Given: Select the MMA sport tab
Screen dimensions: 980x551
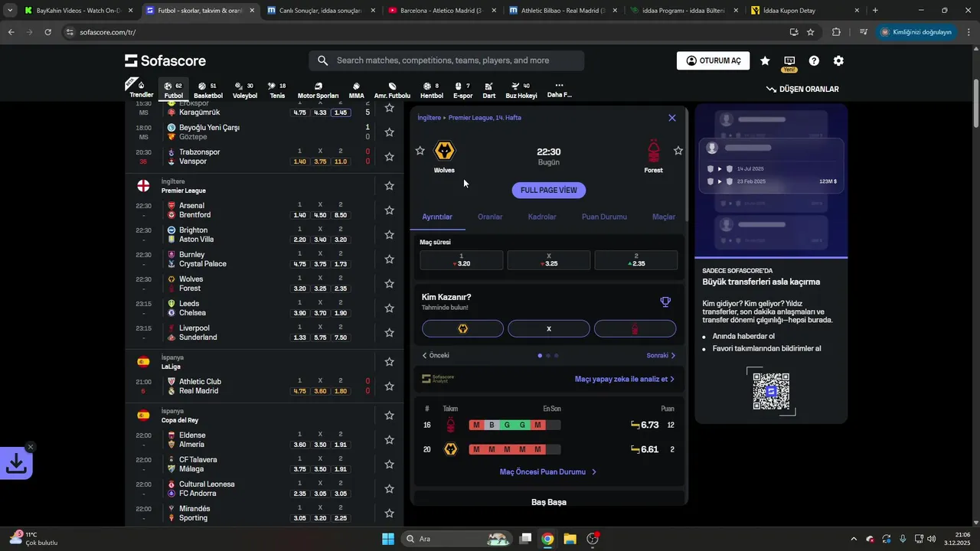Looking at the screenshot, I should click(356, 90).
